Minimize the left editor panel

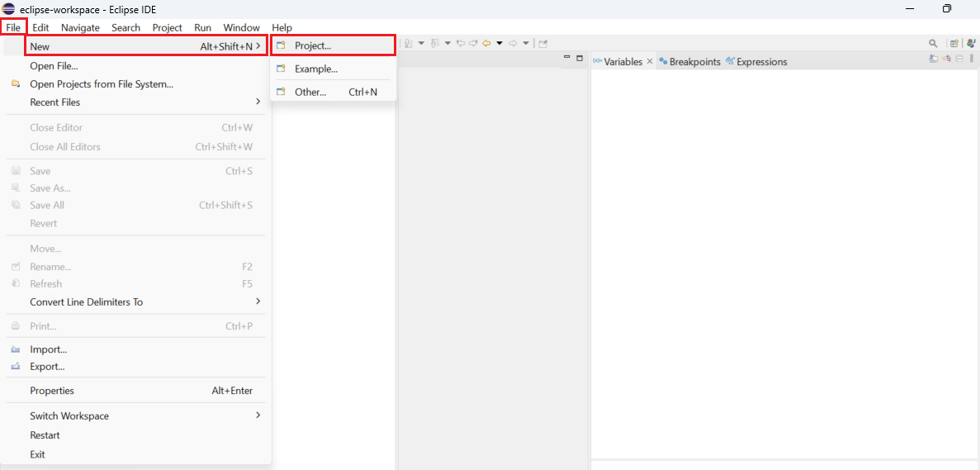click(x=566, y=58)
